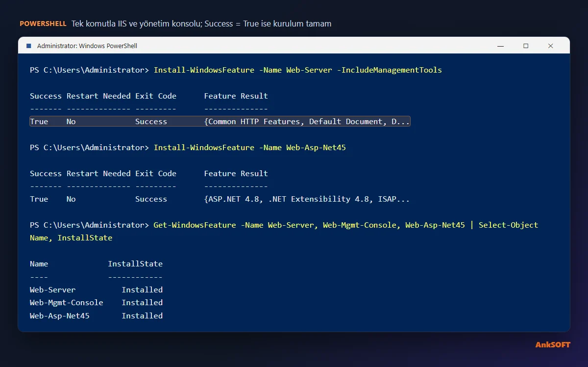Image resolution: width=588 pixels, height=367 pixels.
Task: Click "True" in the Common HTTP Features row
Action: point(39,122)
